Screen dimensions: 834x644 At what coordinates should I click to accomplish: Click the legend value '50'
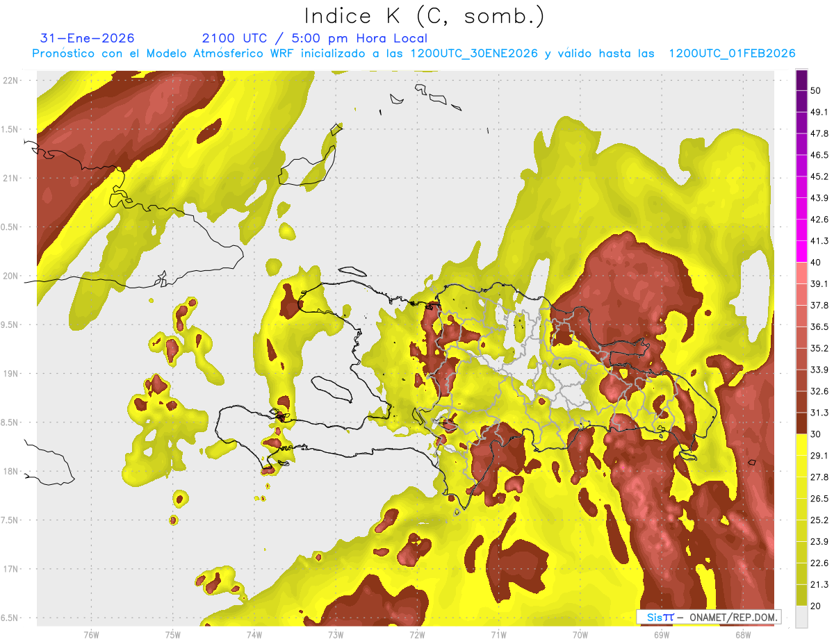click(816, 92)
